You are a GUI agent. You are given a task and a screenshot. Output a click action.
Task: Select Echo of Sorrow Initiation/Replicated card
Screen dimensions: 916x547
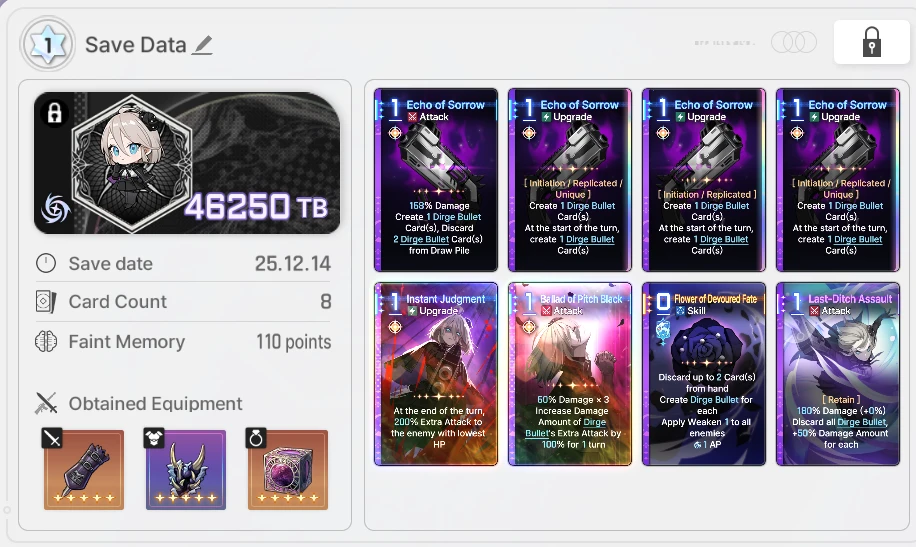(704, 180)
